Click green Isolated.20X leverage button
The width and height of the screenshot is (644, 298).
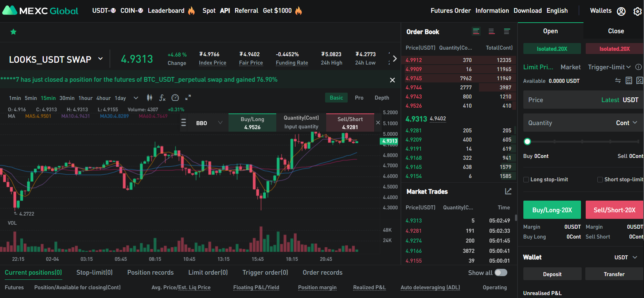(552, 49)
